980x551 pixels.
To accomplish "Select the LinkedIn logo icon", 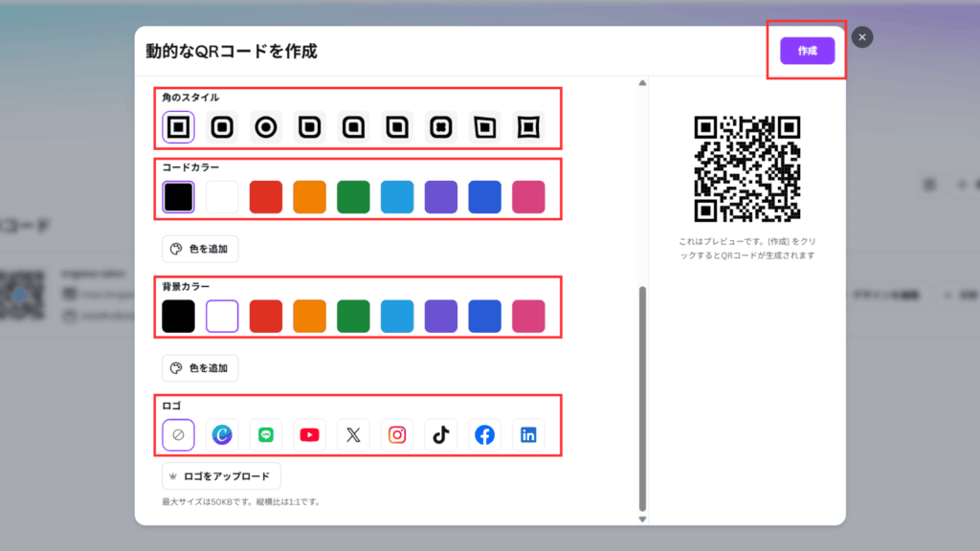I will click(x=528, y=435).
